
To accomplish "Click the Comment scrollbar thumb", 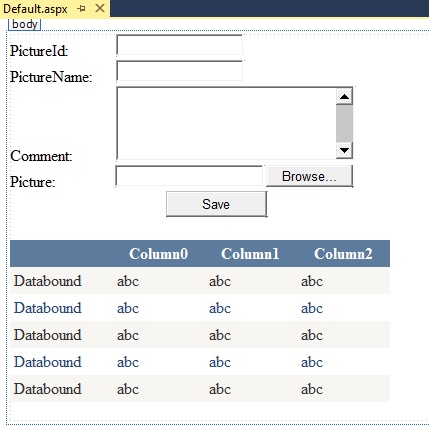I will click(344, 123).
